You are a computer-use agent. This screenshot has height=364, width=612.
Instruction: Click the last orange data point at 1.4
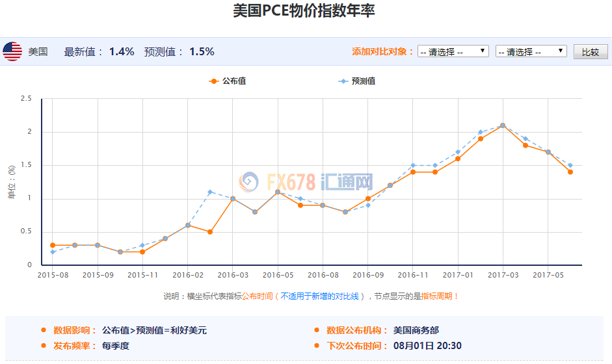click(x=570, y=172)
